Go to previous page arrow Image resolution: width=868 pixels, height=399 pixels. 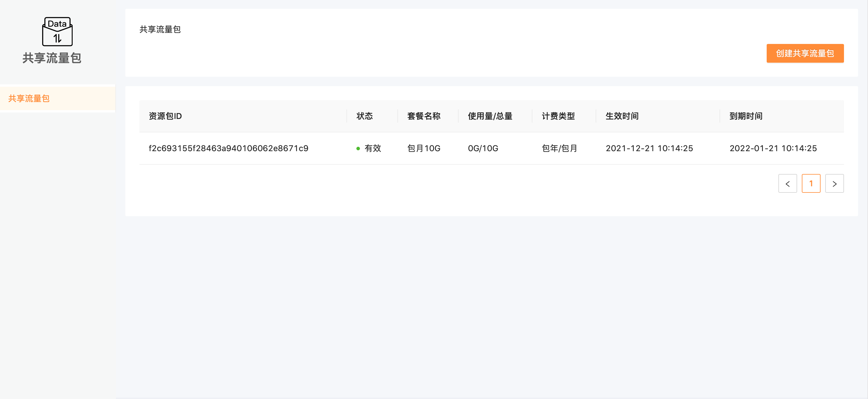click(x=787, y=184)
